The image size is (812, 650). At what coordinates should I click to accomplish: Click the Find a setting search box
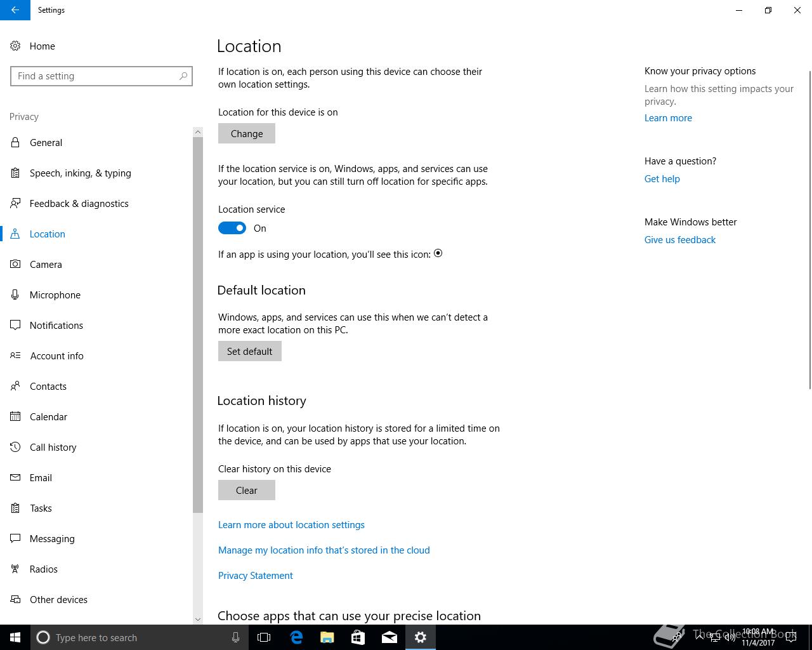click(101, 76)
